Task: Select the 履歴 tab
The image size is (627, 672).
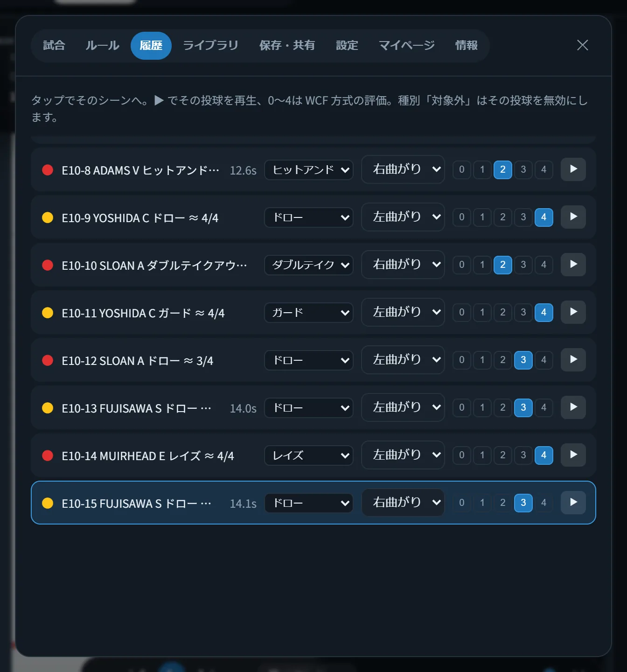Action: point(151,45)
